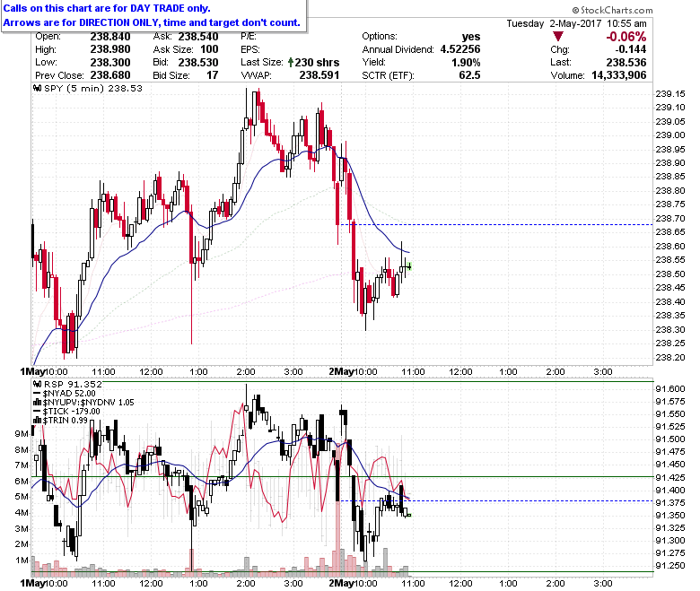Viewport: 700px width, 591px height.
Task: Select the $NYAD 52.00 legend entry
Action: click(x=69, y=394)
